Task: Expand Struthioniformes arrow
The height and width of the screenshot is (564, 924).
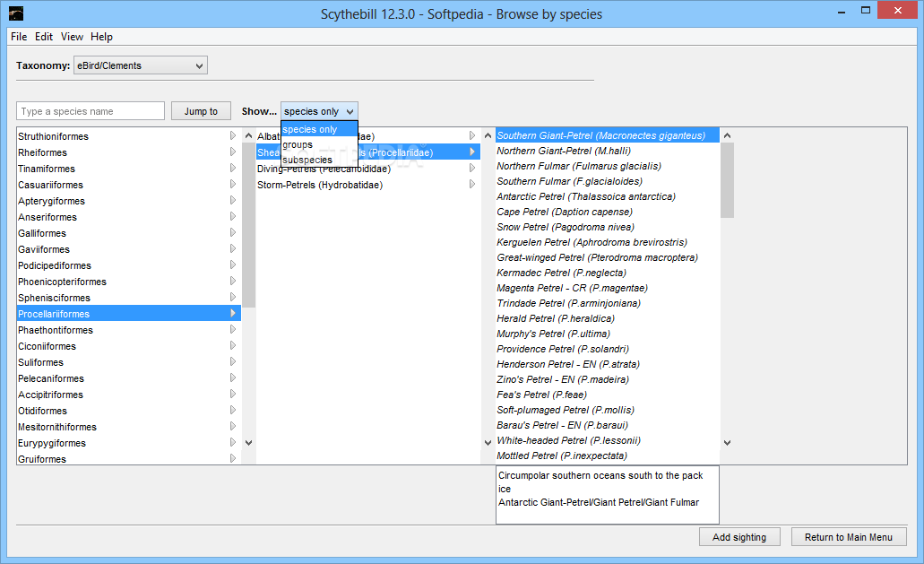Action: point(233,135)
